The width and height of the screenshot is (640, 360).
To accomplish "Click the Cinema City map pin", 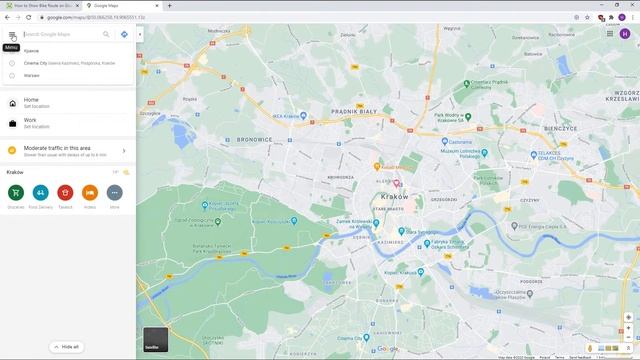I will tap(367, 337).
